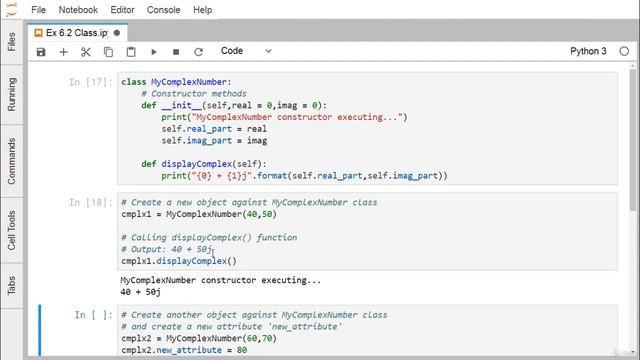
Task: Open the Code cell type dropdown
Action: point(246,51)
